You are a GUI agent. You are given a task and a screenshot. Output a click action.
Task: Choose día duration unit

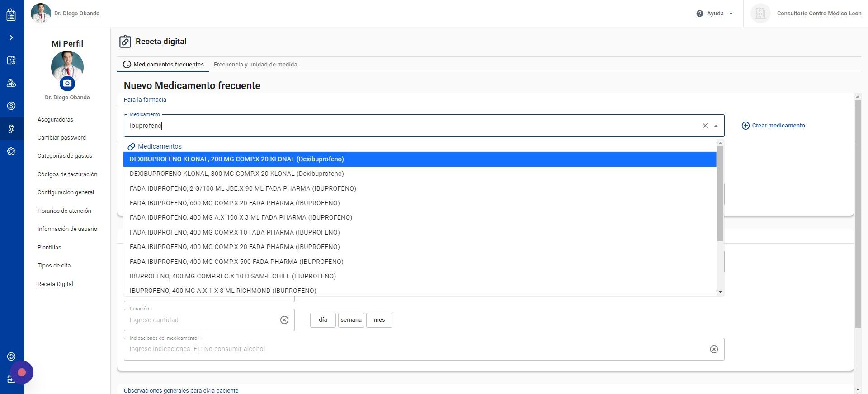pyautogui.click(x=323, y=320)
